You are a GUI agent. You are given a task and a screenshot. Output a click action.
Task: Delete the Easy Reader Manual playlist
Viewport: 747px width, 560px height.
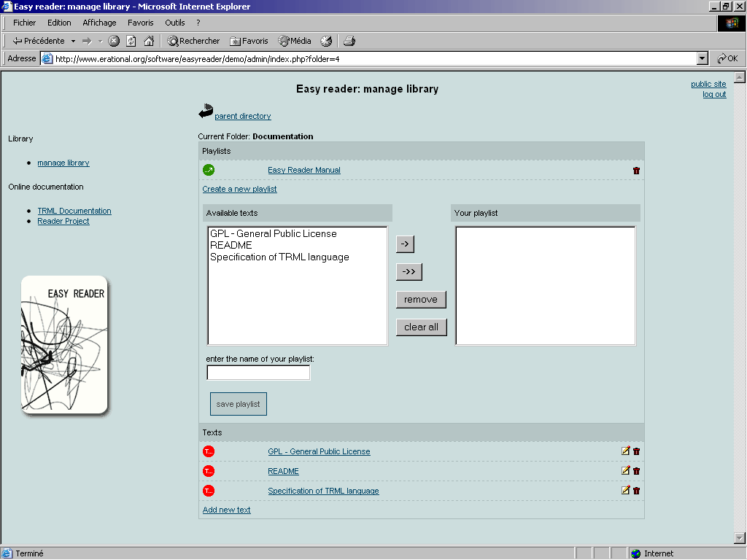coord(636,171)
